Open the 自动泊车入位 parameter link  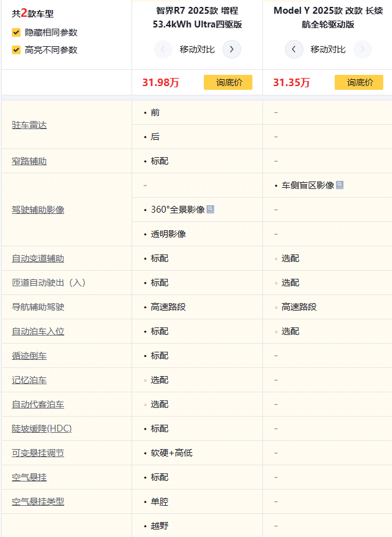point(38,331)
